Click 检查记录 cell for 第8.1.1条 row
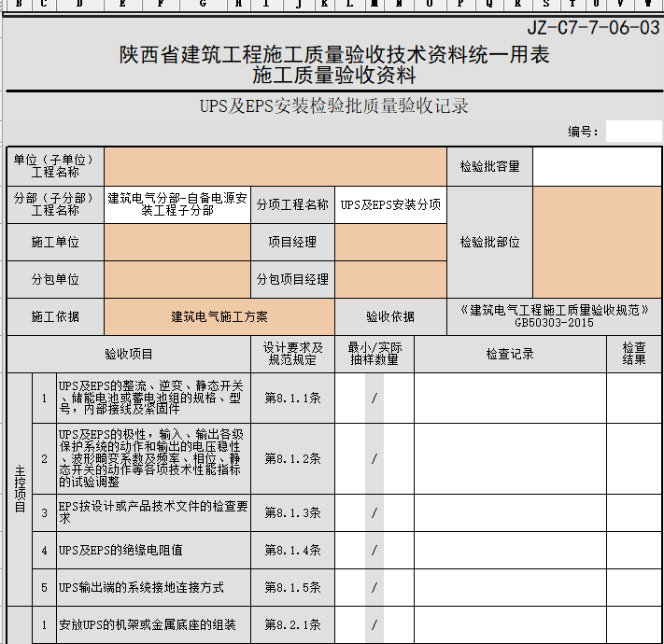Image resolution: width=664 pixels, height=644 pixels. coord(510,398)
